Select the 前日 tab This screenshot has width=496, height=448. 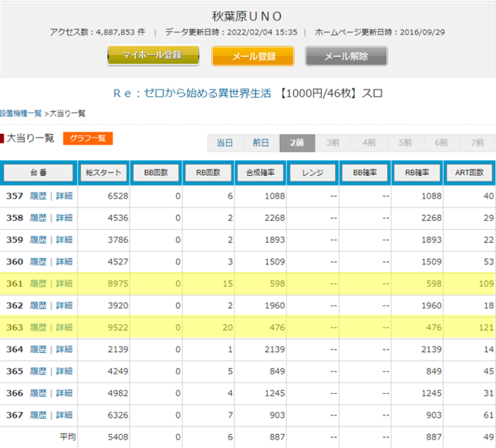(261, 143)
